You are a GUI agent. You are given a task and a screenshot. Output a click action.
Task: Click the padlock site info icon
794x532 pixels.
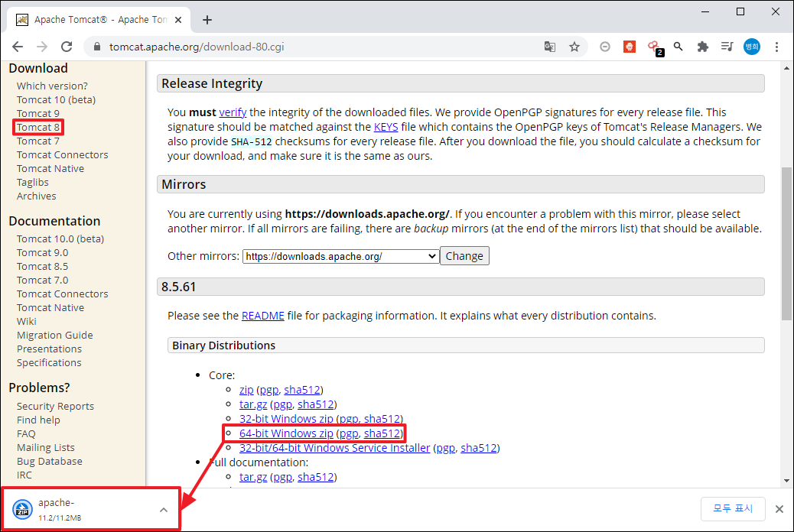97,47
